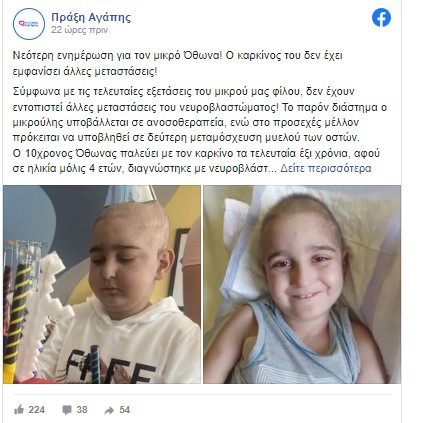The width and height of the screenshot is (433, 423).
Task: Click the share arrow icon
Action: [x=109, y=410]
